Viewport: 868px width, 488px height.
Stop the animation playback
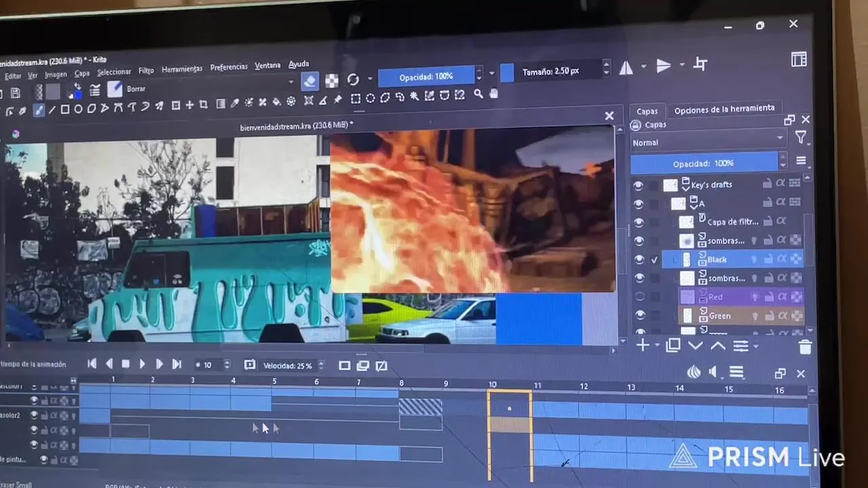click(125, 365)
